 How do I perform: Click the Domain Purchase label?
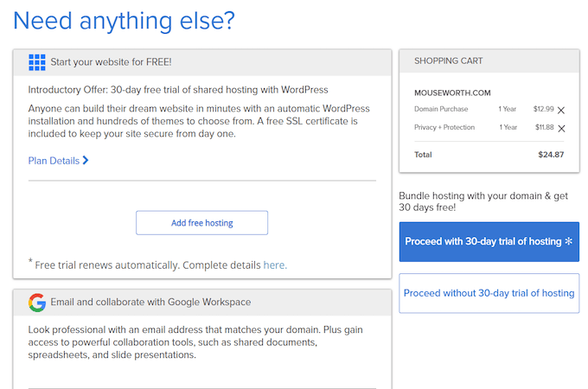click(441, 109)
